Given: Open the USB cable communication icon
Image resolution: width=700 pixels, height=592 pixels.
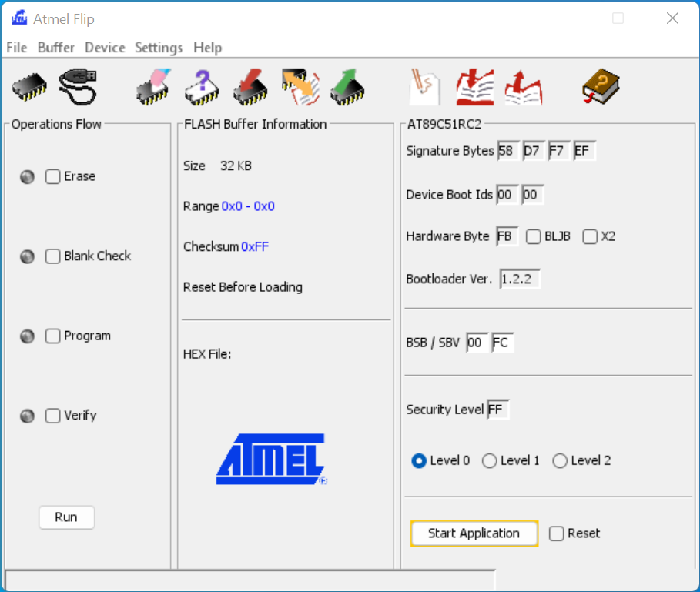Looking at the screenshot, I should 78,86.
